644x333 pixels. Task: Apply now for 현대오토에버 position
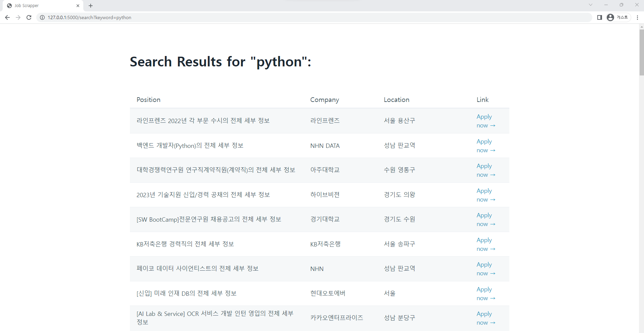coord(486,294)
